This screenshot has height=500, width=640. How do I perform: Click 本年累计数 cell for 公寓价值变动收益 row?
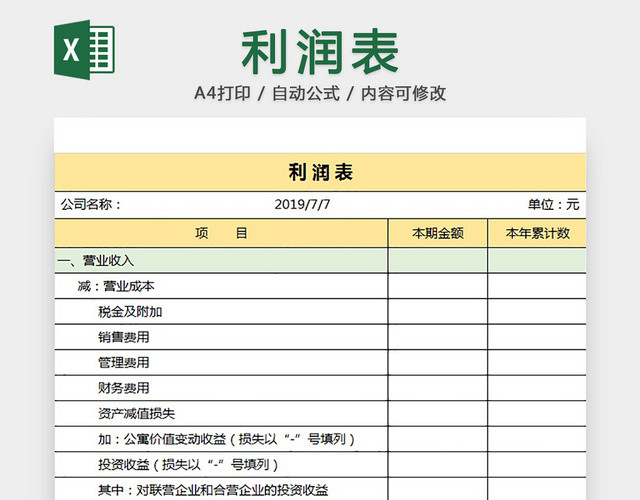(x=537, y=439)
